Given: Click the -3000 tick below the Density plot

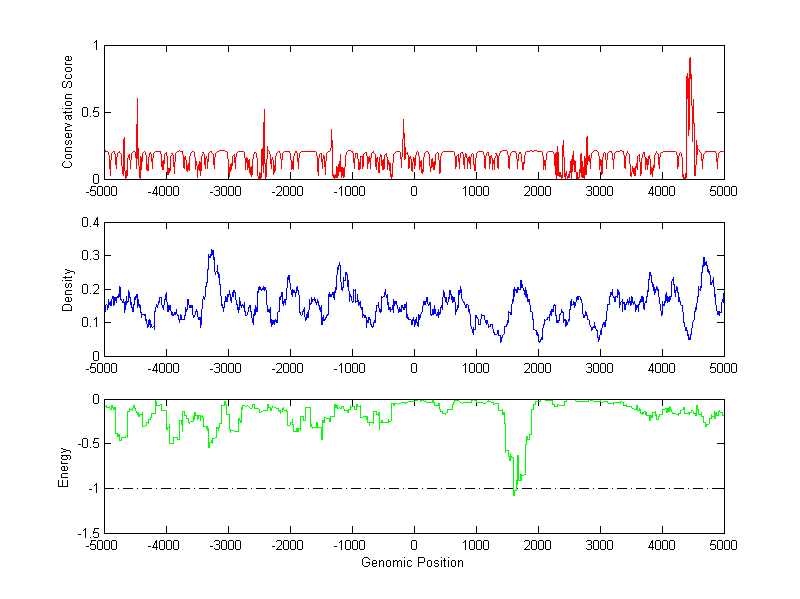Looking at the screenshot, I should pos(227,367).
